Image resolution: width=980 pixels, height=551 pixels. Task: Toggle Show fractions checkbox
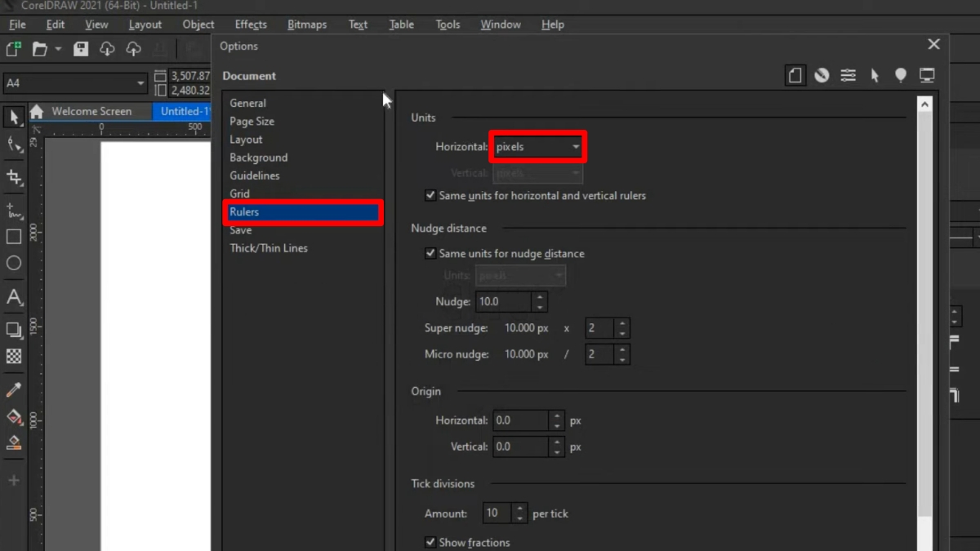point(430,542)
